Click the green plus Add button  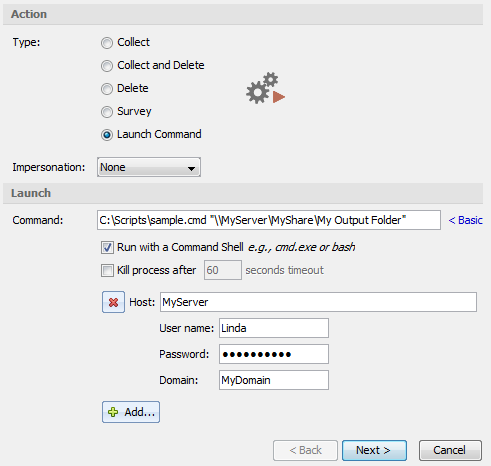(x=131, y=412)
